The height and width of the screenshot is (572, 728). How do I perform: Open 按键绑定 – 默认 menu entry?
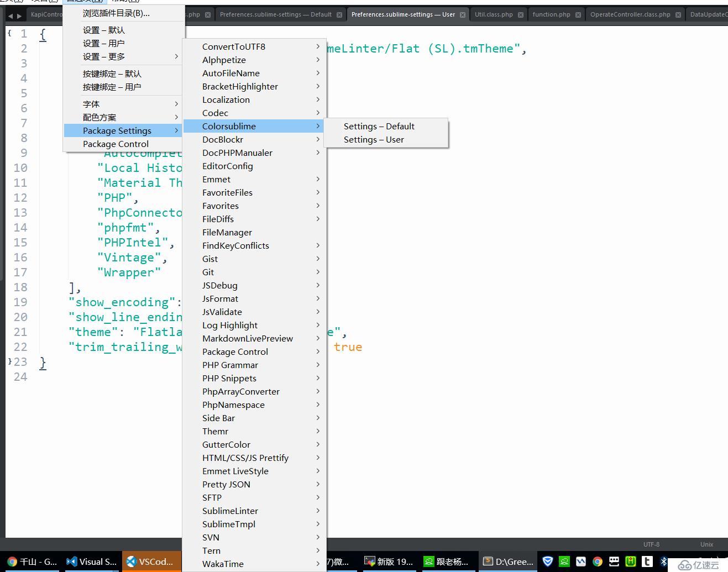(x=124, y=74)
